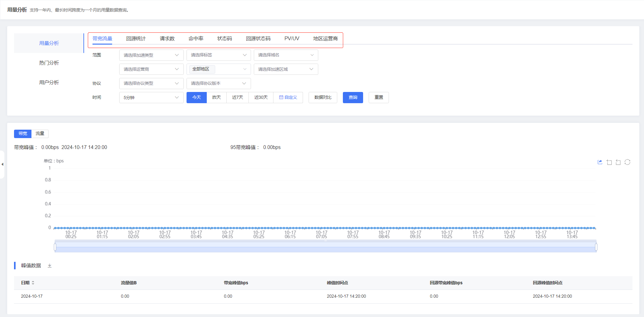Click the chart data-zoom slider track

click(325, 247)
